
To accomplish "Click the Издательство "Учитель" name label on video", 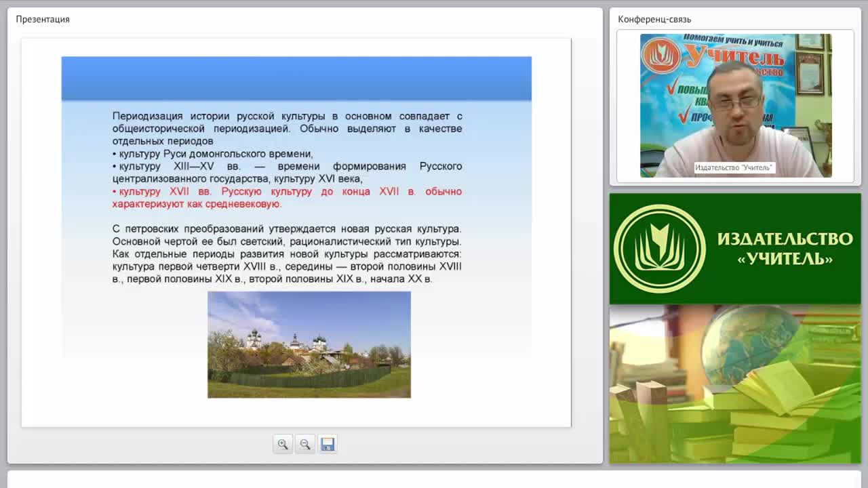I will [x=734, y=167].
